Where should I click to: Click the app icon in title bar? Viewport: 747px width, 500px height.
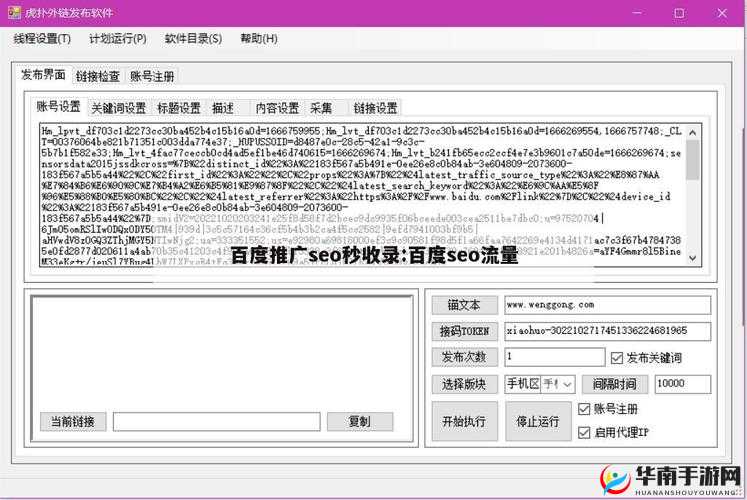pyautogui.click(x=14, y=12)
